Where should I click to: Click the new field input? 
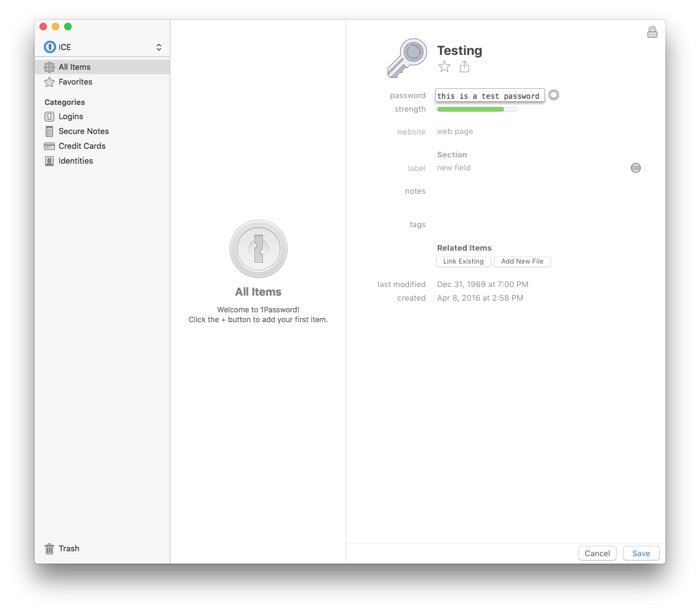click(454, 168)
